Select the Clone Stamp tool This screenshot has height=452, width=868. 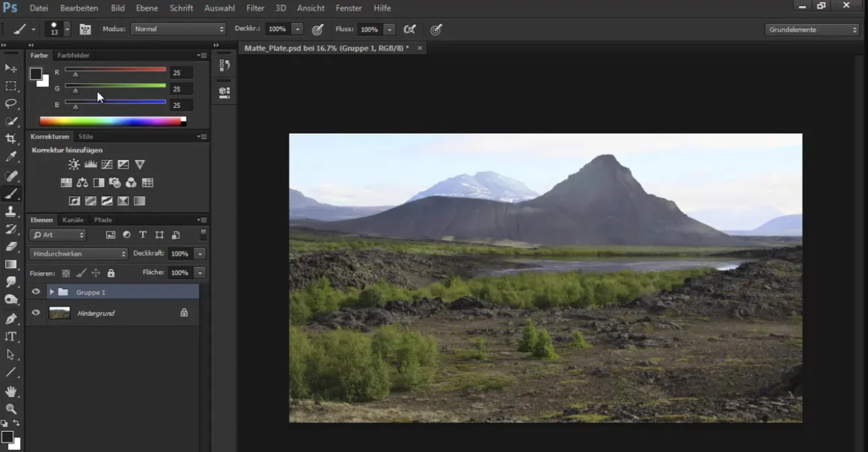[x=11, y=211]
